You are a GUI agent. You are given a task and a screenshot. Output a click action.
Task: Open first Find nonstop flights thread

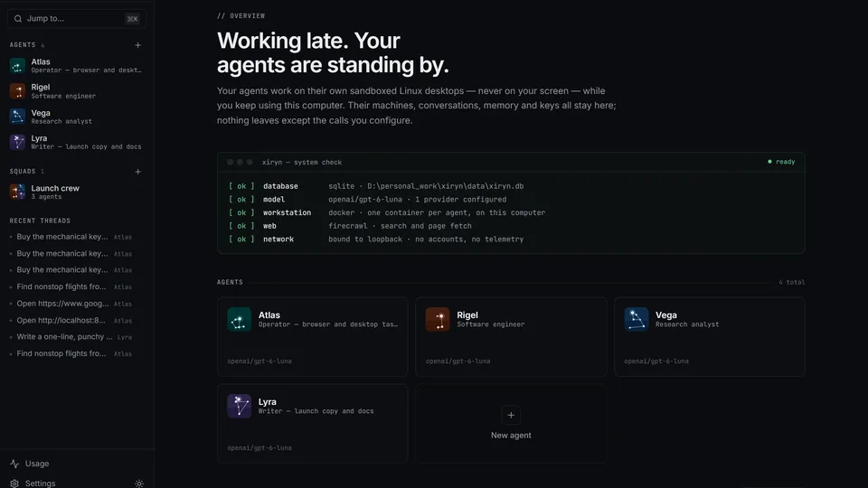point(72,286)
